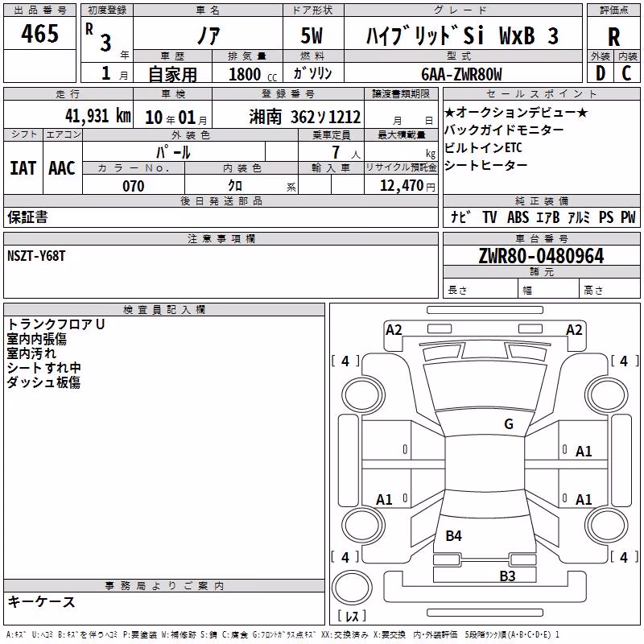Select the evaluation grade R
The width and height of the screenshot is (644, 644).
613,37
